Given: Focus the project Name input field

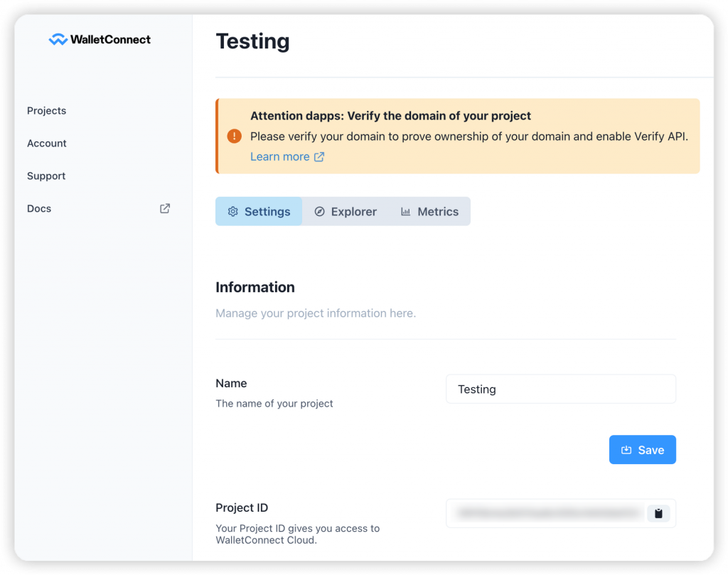Looking at the screenshot, I should (560, 389).
